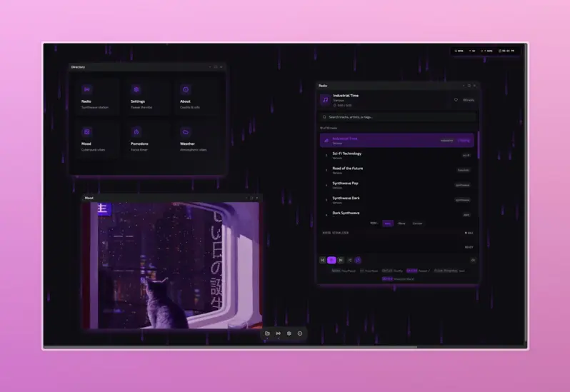Open the Pomodoro timer icon in Directory
Screen dimensions: 570x392
click(136, 132)
